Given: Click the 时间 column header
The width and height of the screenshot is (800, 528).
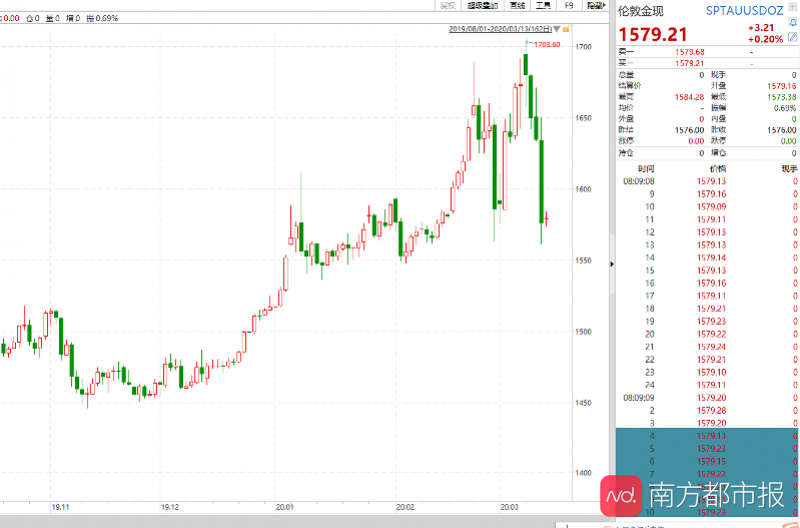Looking at the screenshot, I should coord(646,169).
